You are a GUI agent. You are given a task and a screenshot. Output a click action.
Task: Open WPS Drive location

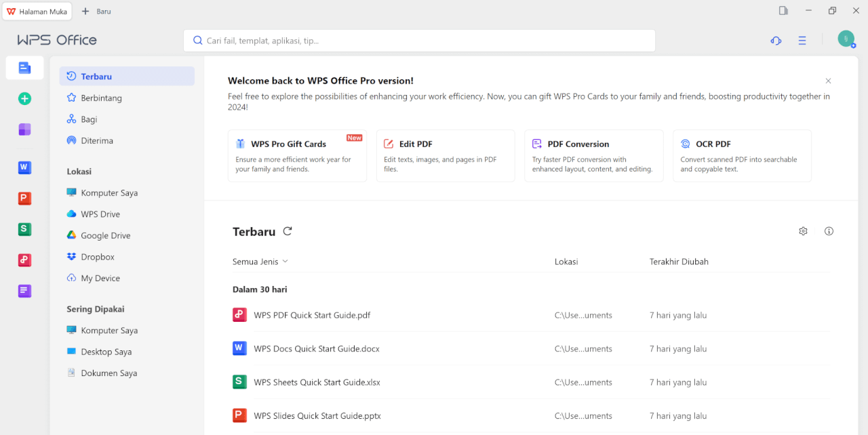pos(127,214)
